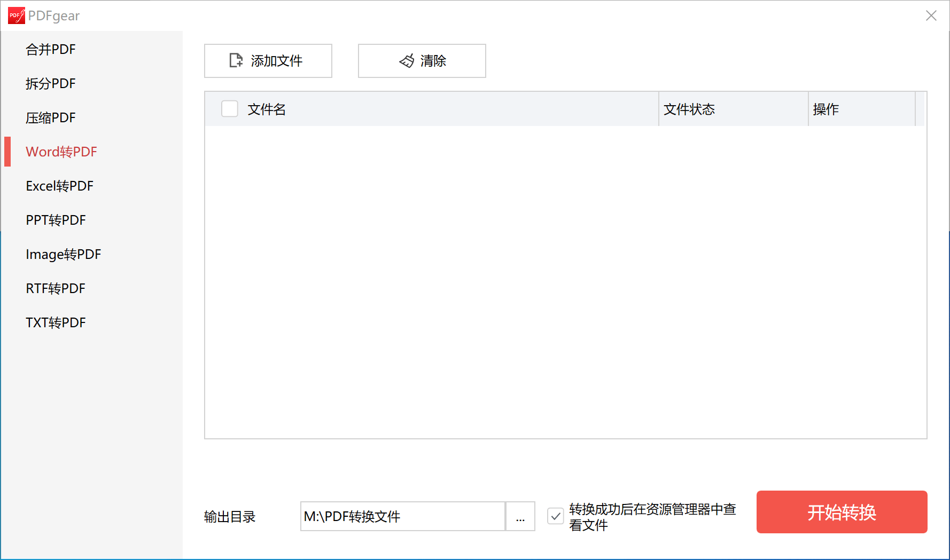950x560 pixels.
Task: Click the "..." button to browse output folder
Action: 520,516
